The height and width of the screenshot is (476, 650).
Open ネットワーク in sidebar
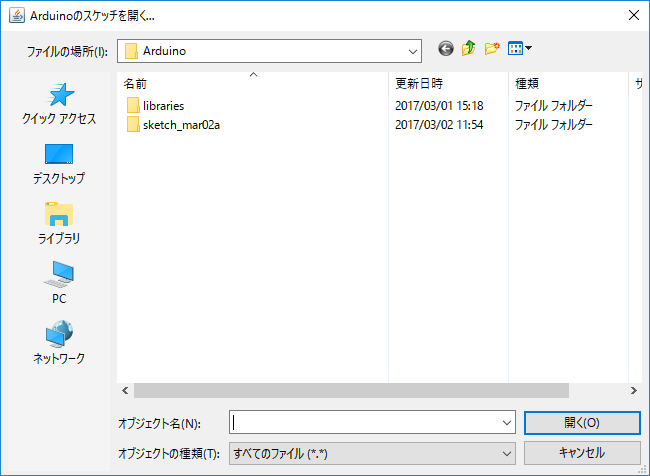tap(59, 342)
